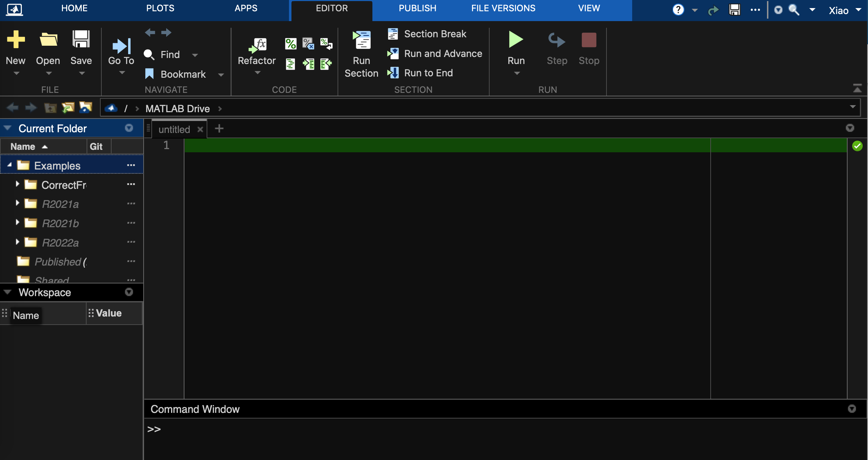
Task: Open the New dropdown arrow
Action: (x=16, y=73)
